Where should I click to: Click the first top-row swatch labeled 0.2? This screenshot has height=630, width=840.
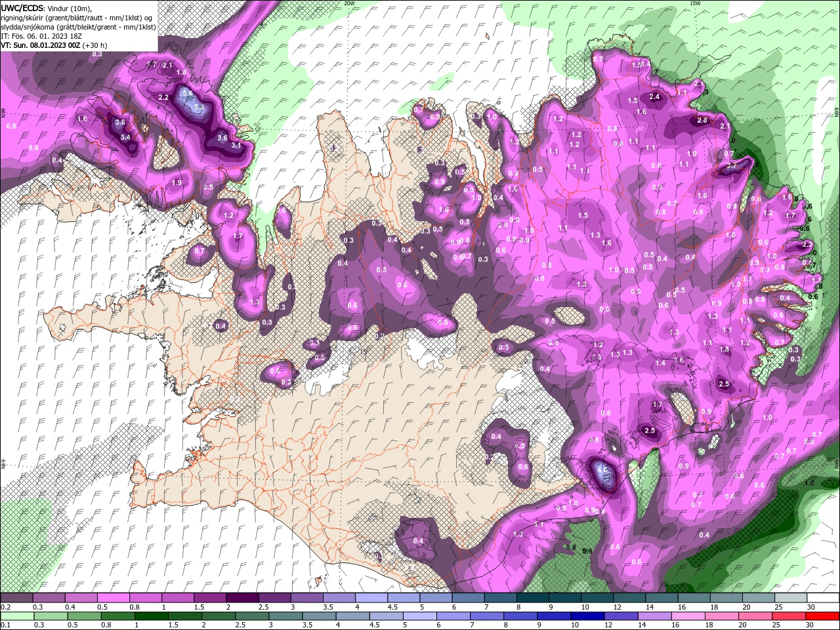16,597
